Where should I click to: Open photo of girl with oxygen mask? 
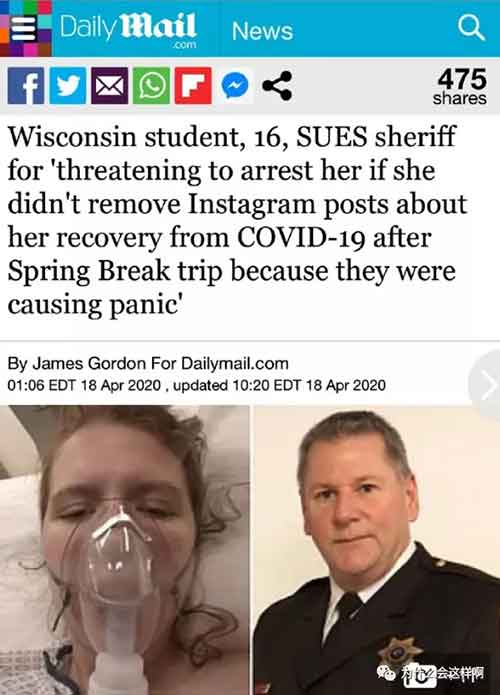coord(124,550)
